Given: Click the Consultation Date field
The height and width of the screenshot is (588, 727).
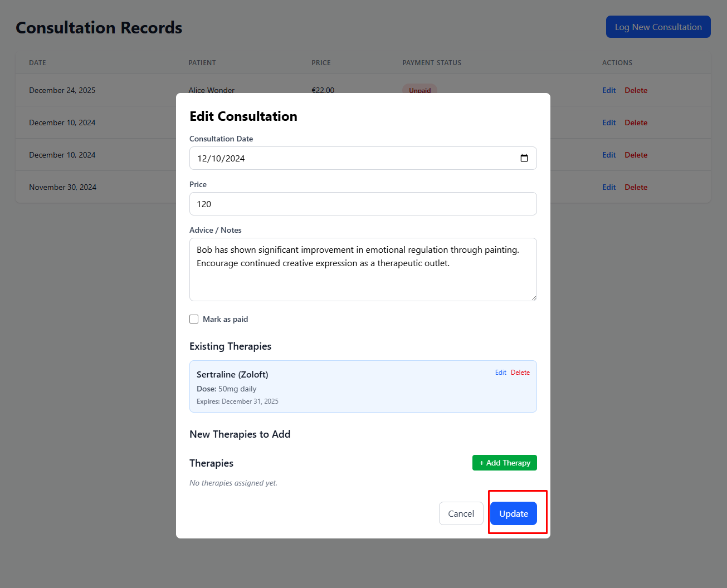Looking at the screenshot, I should [x=351, y=158].
